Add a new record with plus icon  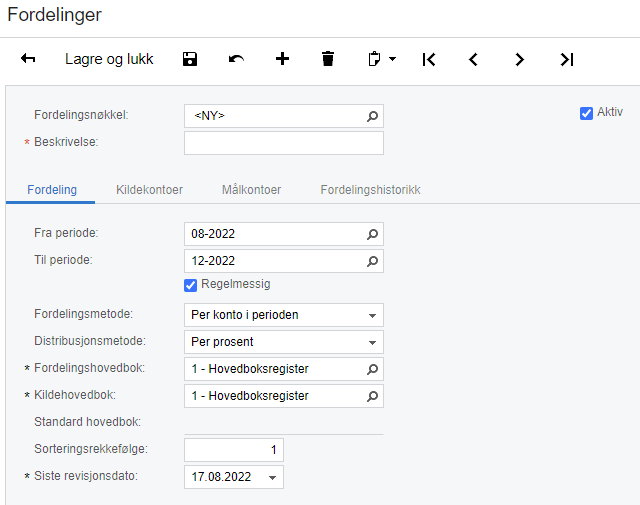(282, 59)
